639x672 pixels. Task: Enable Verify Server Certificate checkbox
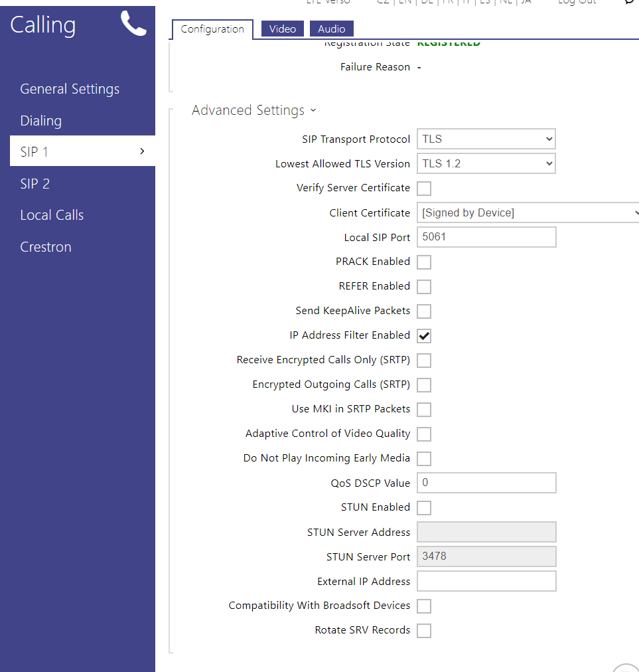[x=424, y=189]
